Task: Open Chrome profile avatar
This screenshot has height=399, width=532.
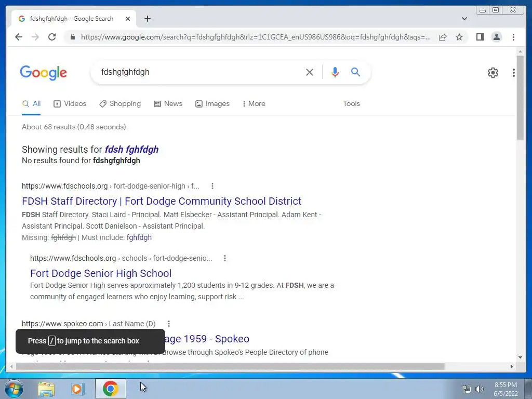Action: [x=497, y=37]
